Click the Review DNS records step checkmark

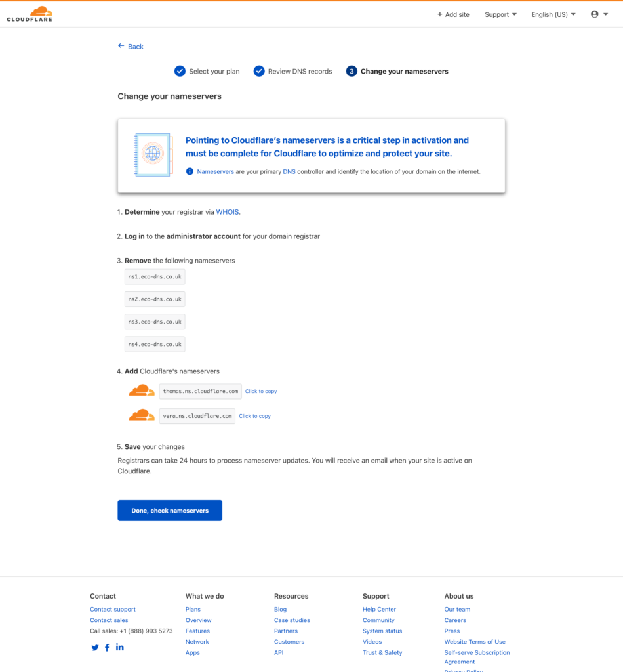pos(259,71)
